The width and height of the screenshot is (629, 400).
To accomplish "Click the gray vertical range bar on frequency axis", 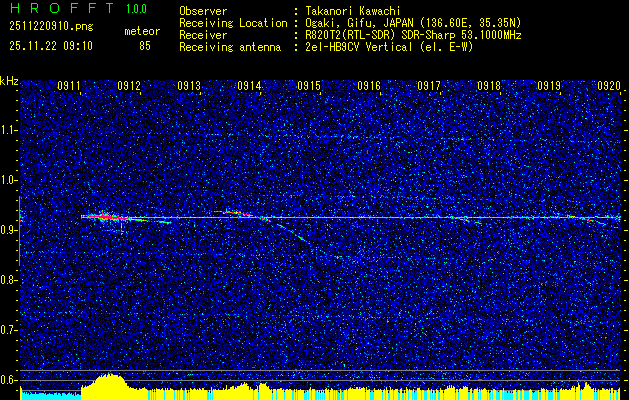I will point(19,231).
